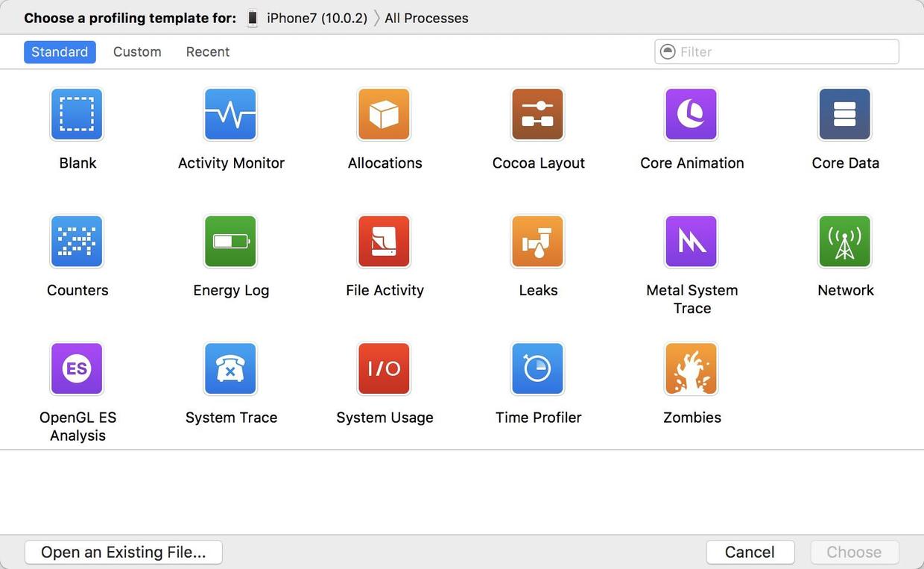Screen dimensions: 924x569
Task: Open the iPhone7 (10.0.2) device dropdown
Action: coord(317,18)
